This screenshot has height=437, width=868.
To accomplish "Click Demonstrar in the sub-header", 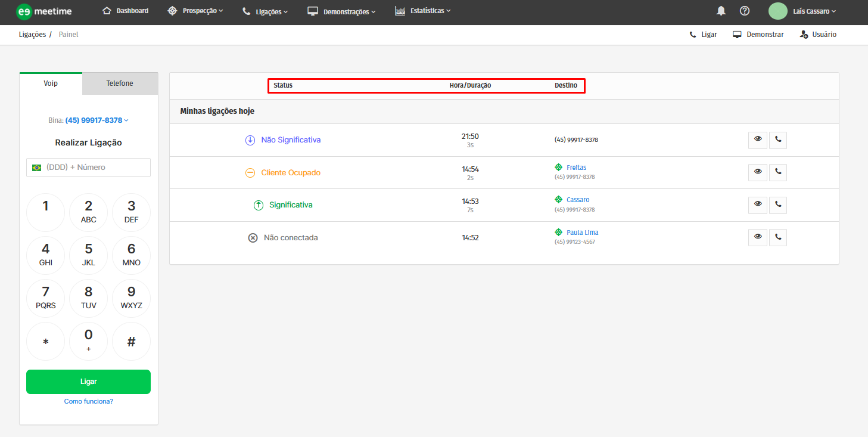I will [758, 35].
